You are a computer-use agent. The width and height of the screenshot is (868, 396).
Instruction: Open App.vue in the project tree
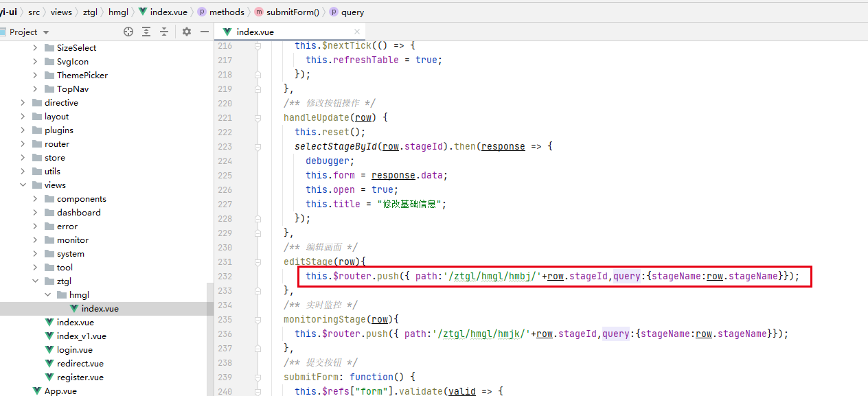coord(60,391)
